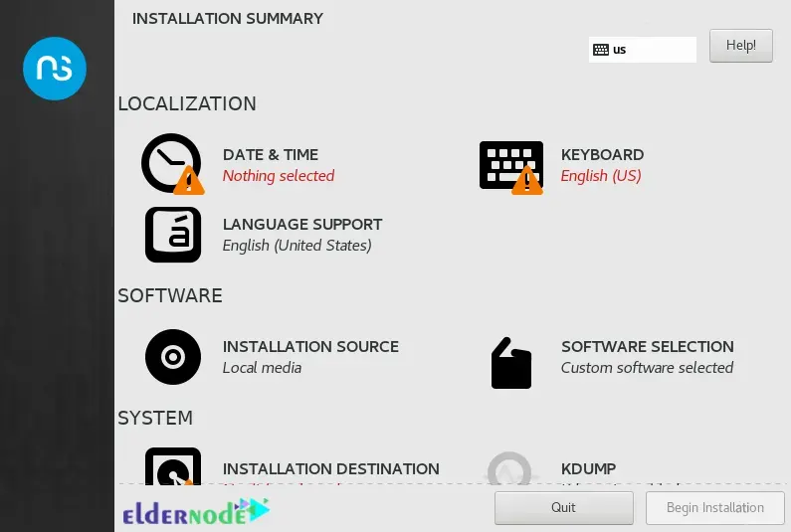
Task: Click the Eldernode logo
Action: click(196, 512)
